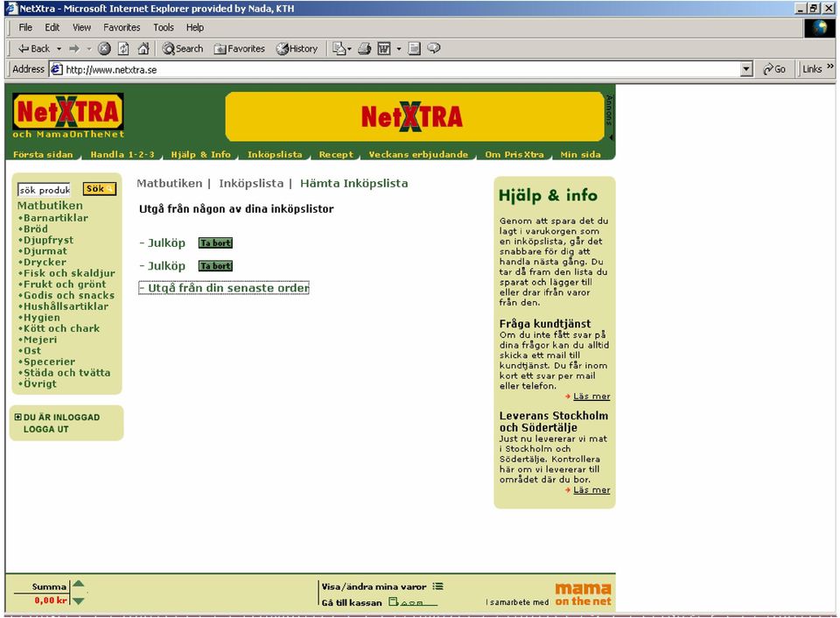Click the Visa/ändra mina varor list icon
Screen dimensions: 840x618
(438, 586)
